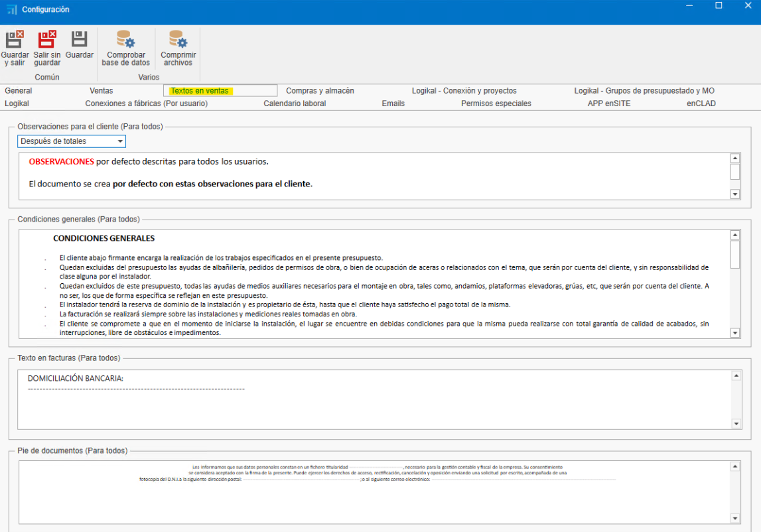
Task: Open Logikal - Grupos de presupuestado y MO tab
Action: pos(644,91)
